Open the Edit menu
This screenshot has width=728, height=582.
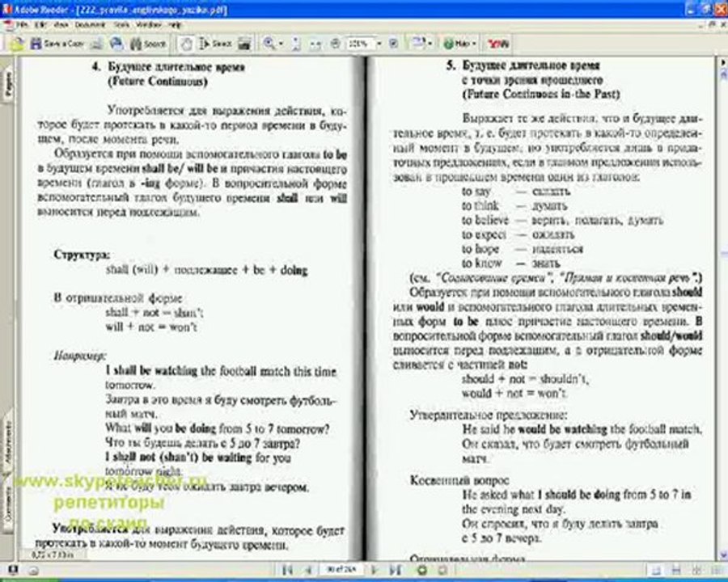click(x=40, y=25)
